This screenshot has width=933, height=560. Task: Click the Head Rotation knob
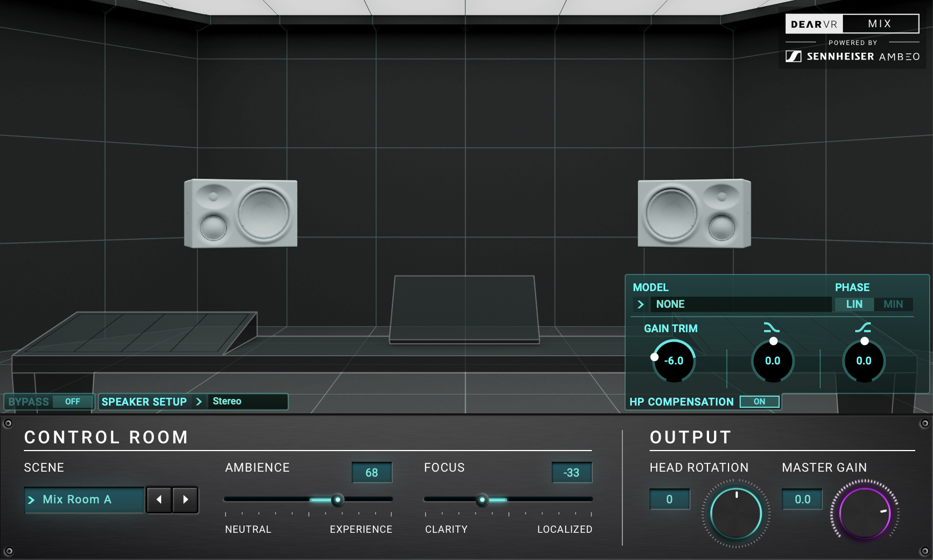click(736, 513)
